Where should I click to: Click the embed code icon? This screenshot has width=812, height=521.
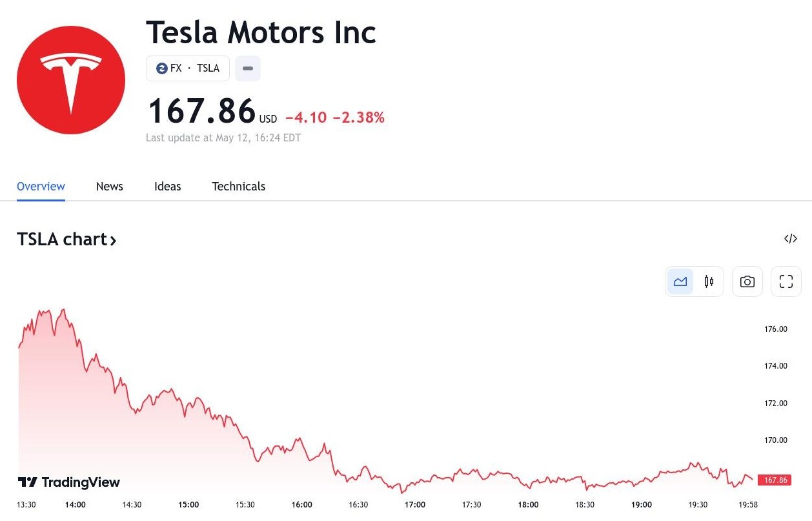click(790, 239)
